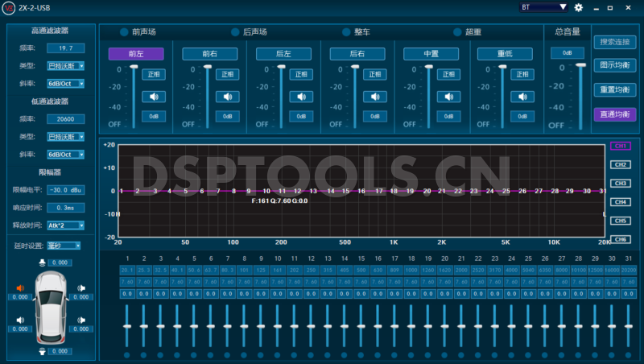
Task: Open the BT source dropdown
Action: click(x=544, y=7)
